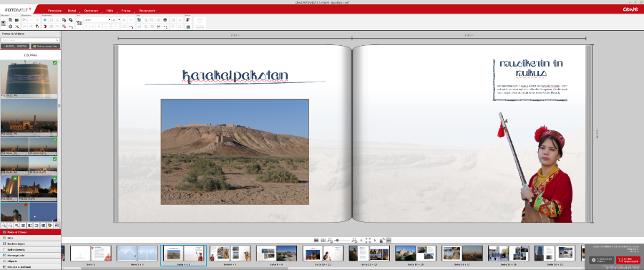Toggle the checkmark on the tower photo thumbnail

(x=55, y=62)
